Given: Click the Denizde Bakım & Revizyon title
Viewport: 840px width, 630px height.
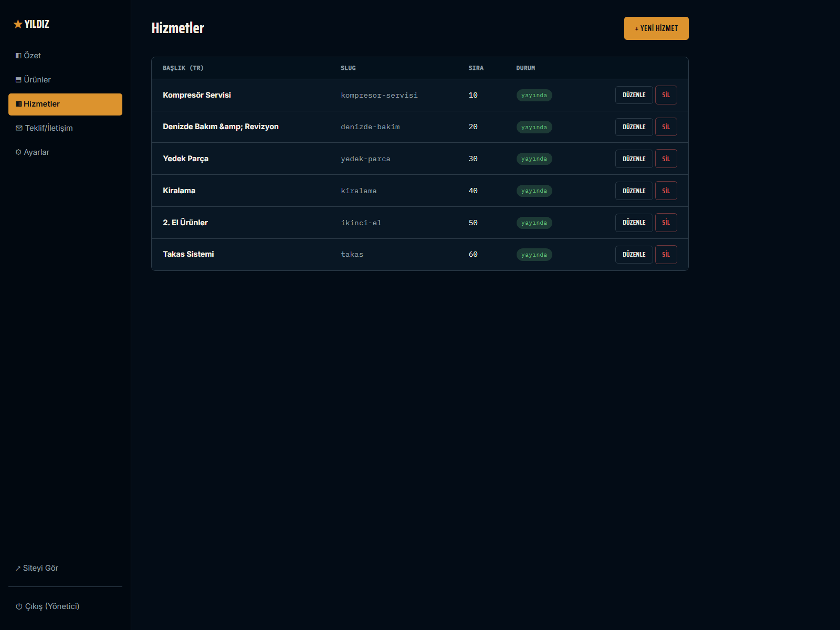Looking at the screenshot, I should click(x=220, y=127).
